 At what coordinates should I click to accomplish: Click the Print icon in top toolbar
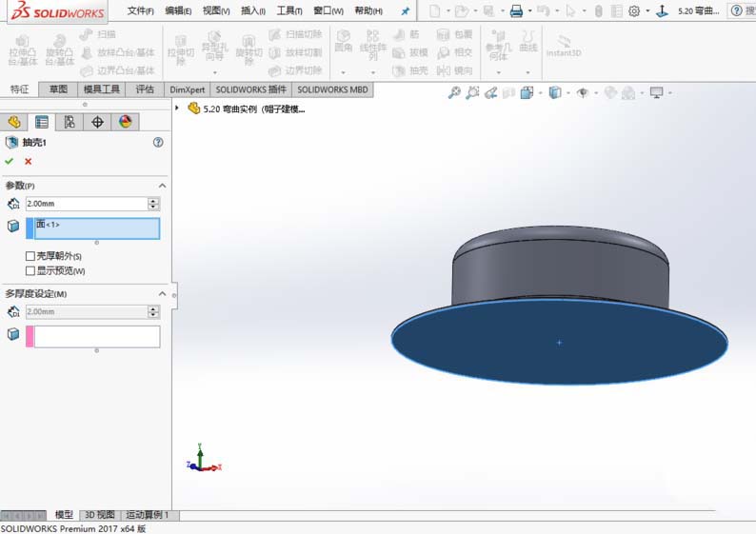point(516,10)
